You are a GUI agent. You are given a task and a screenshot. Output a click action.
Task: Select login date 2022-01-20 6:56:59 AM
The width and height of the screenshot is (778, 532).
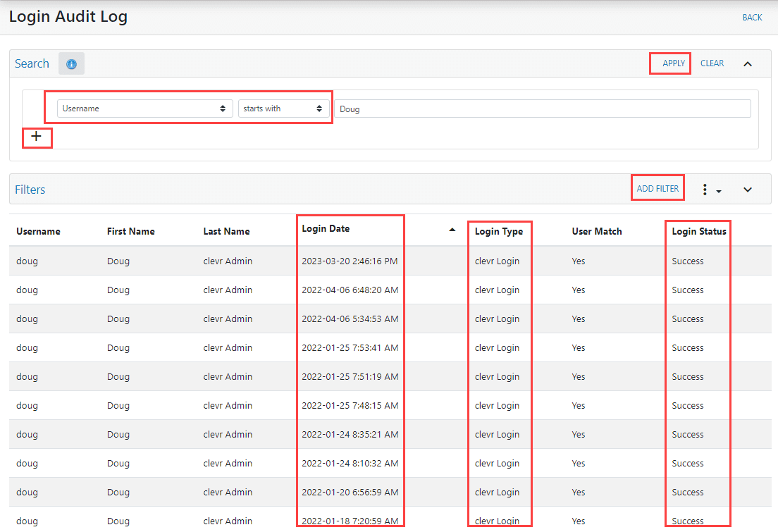pyautogui.click(x=350, y=493)
